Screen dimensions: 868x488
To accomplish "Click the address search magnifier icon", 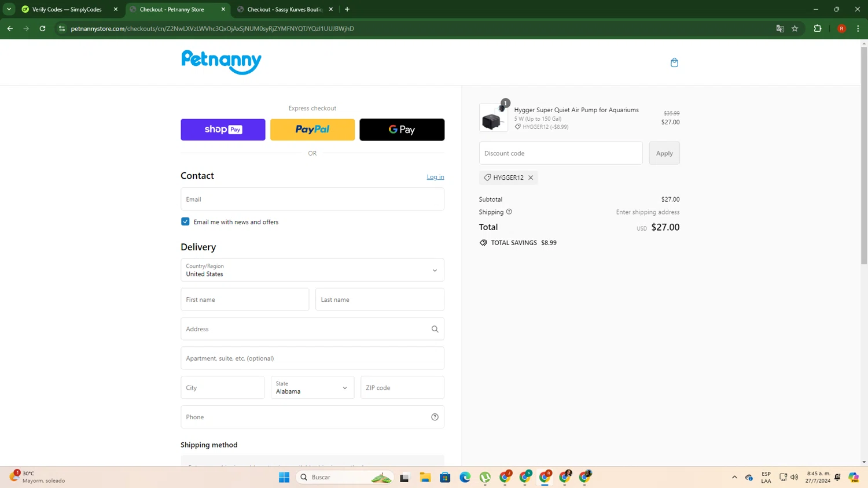I will [x=435, y=329].
